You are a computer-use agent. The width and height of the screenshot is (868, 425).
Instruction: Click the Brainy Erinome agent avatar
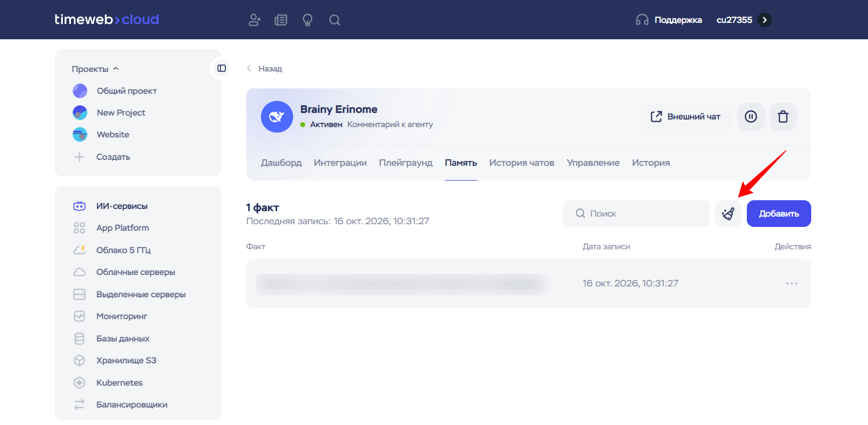pos(277,116)
